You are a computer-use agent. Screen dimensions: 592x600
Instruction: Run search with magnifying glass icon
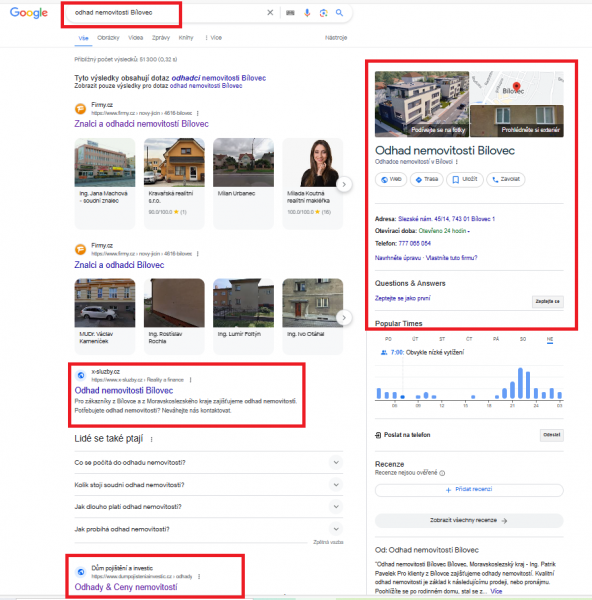pos(339,13)
